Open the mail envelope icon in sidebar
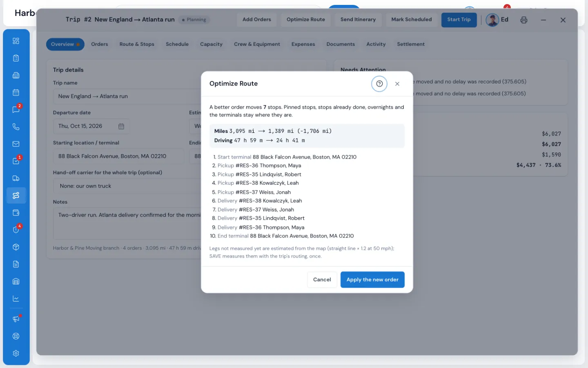This screenshot has height=368, width=588. point(16,144)
